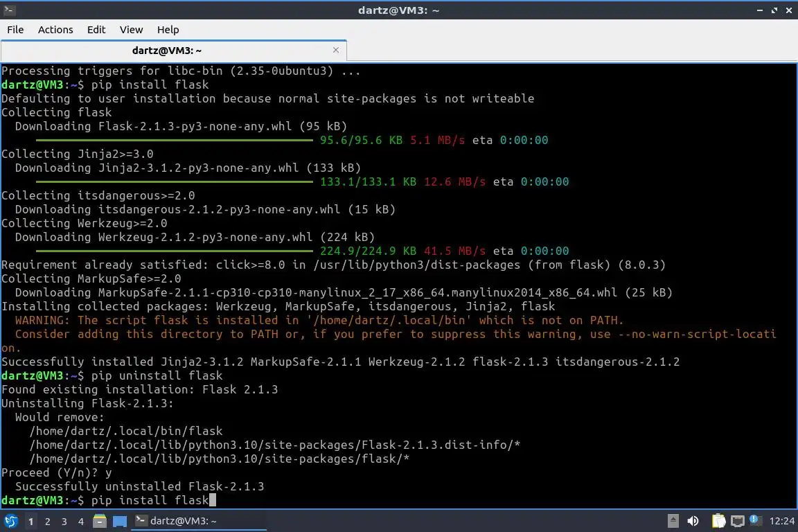Open the File menu
Screen dimensions: 798x532
coord(15,30)
